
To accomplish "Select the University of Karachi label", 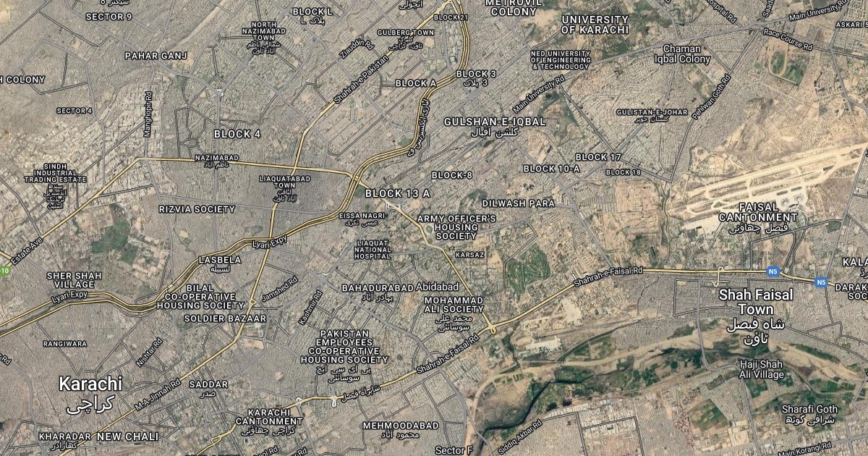I will (x=595, y=25).
